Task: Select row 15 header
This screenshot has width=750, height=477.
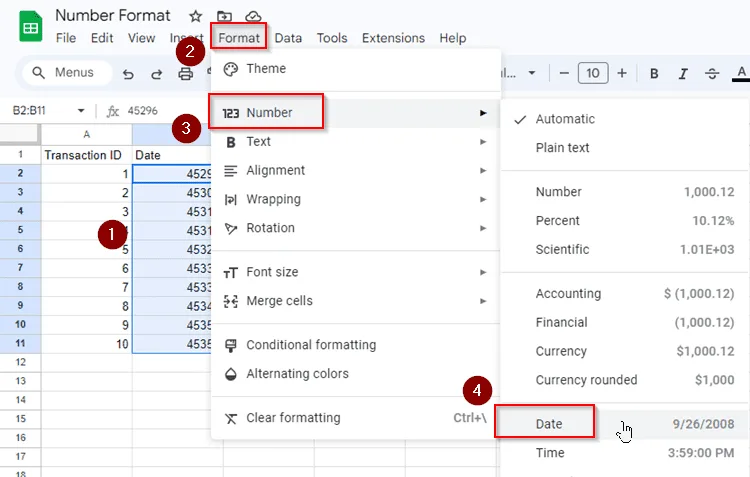Action: click(21, 419)
